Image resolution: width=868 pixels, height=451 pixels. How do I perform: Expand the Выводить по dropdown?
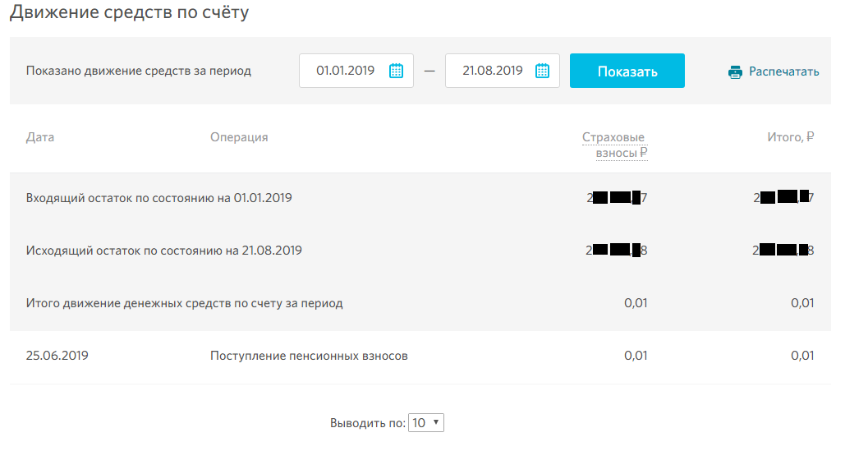click(x=426, y=423)
